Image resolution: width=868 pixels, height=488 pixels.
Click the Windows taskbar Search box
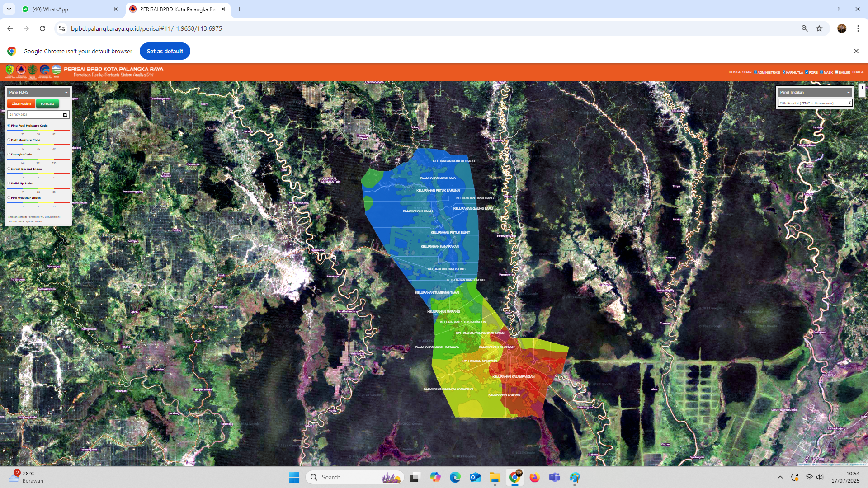(x=355, y=477)
